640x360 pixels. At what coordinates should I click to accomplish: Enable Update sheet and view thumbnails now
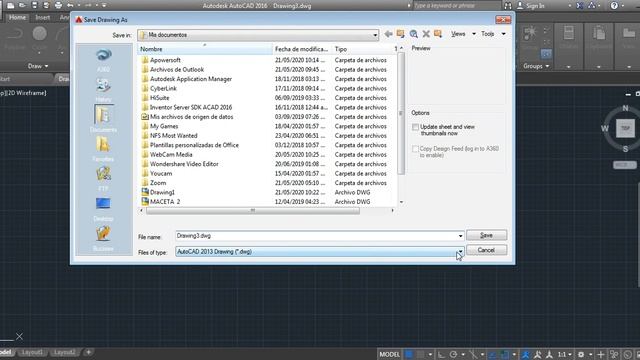[415, 127]
